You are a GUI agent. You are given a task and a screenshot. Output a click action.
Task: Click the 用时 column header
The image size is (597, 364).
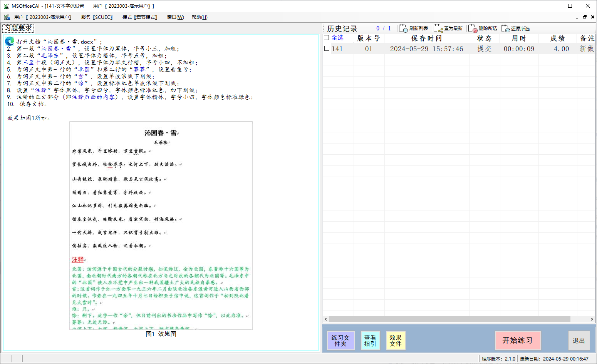(x=519, y=38)
